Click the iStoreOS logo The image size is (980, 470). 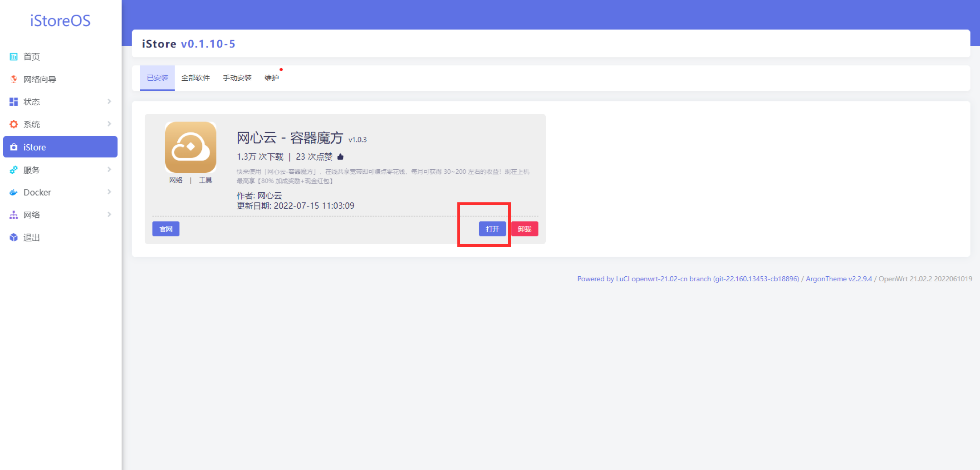[60, 21]
